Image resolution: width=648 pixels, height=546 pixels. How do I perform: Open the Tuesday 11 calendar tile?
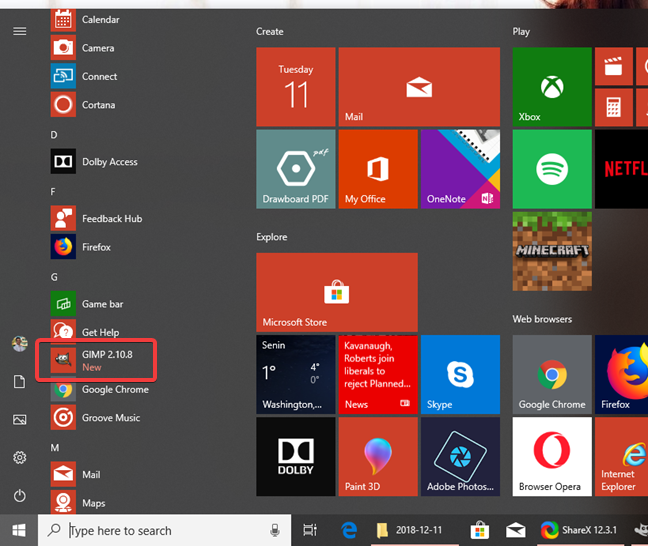295,87
